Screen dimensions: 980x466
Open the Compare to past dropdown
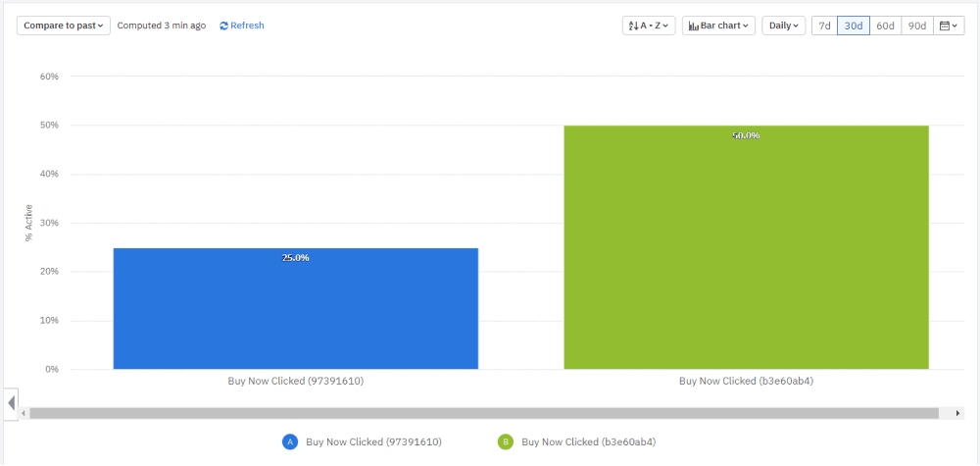click(64, 26)
